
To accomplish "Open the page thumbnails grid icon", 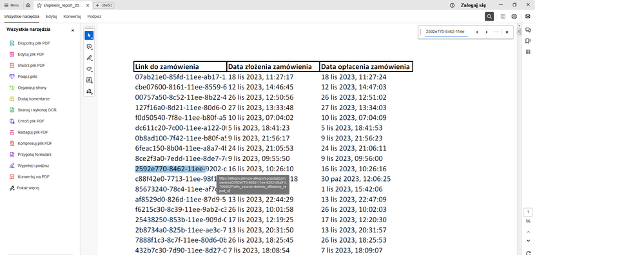I will [x=528, y=52].
